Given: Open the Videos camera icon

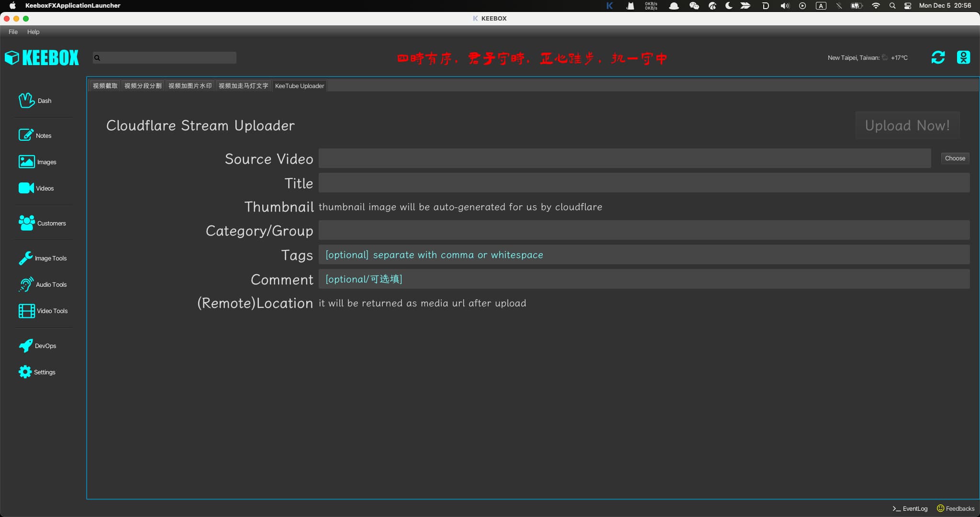Looking at the screenshot, I should point(26,188).
